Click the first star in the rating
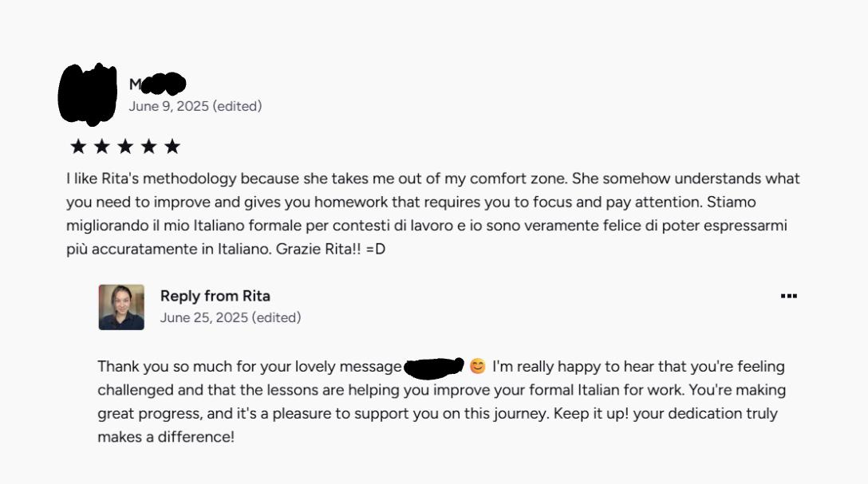The width and height of the screenshot is (868, 484). (x=78, y=146)
